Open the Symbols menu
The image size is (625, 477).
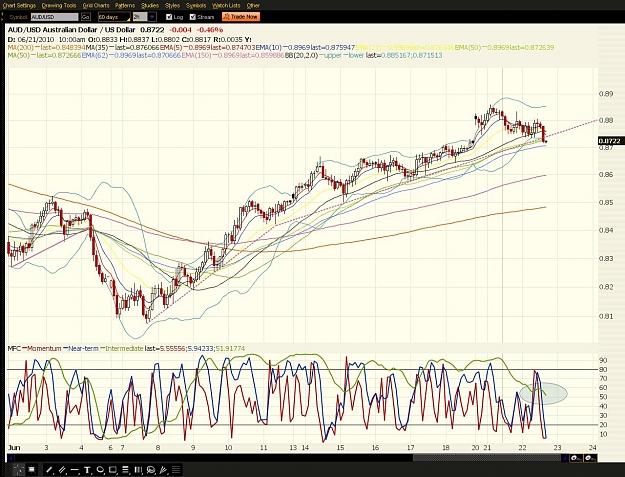point(196,6)
